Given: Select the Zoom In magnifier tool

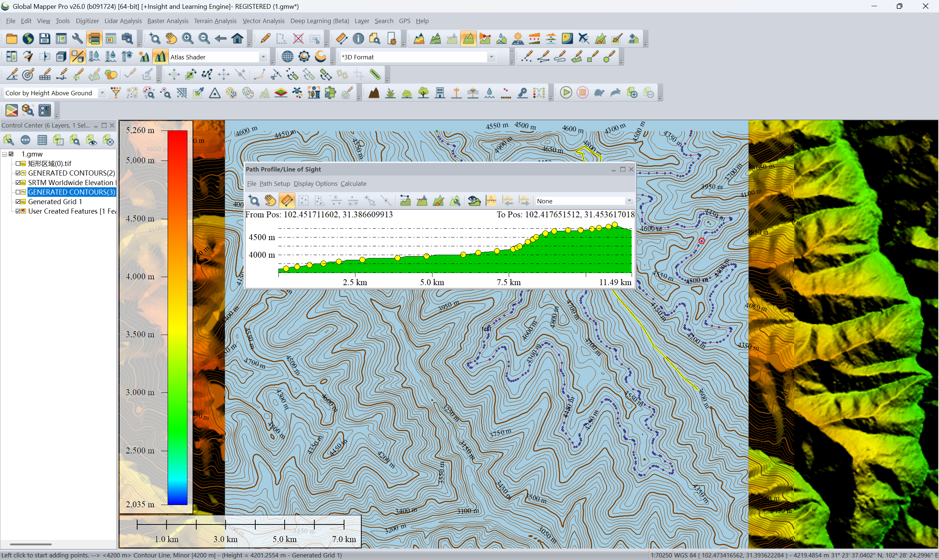Looking at the screenshot, I should coord(188,38).
